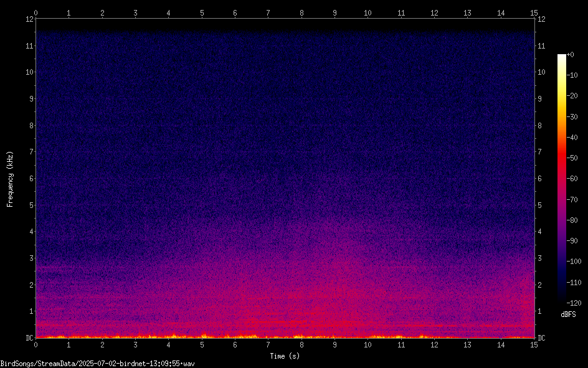Screen dimensions: 588x368
Task: Click the "7" label on the top time axis
Action: click(268, 12)
